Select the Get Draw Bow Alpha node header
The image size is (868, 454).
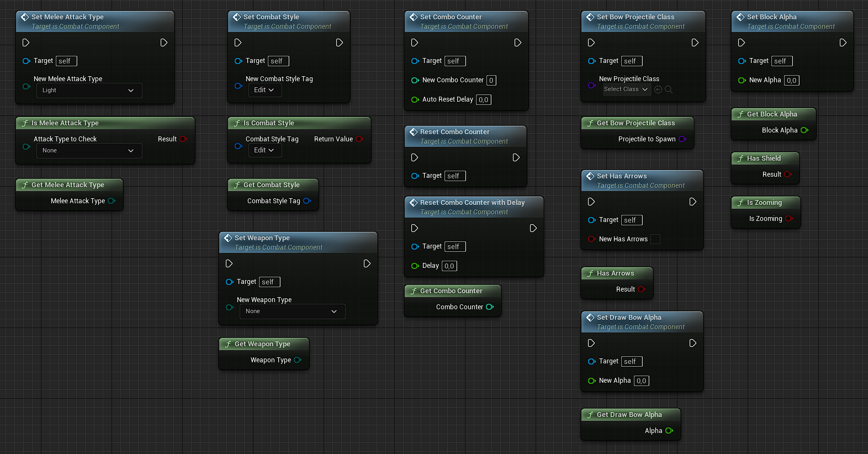(629, 415)
